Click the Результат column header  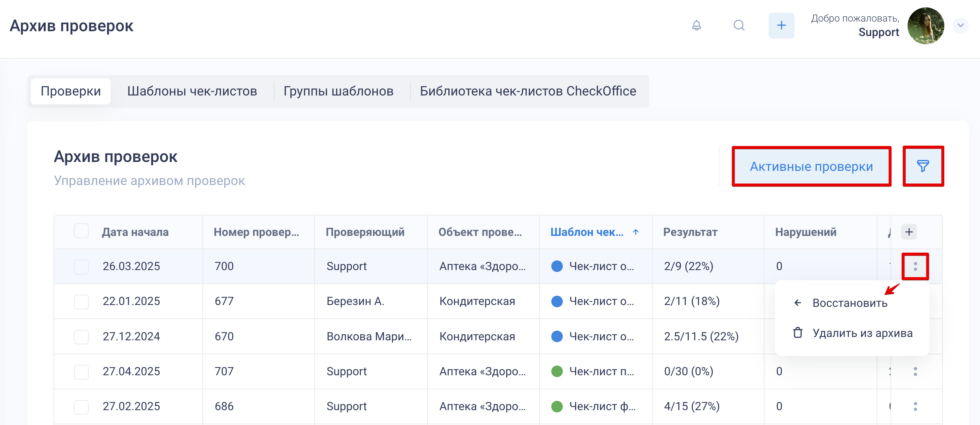click(690, 232)
